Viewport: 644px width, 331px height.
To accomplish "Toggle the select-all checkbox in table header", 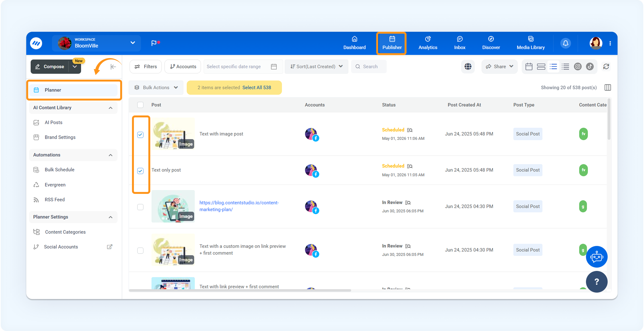I will point(140,105).
